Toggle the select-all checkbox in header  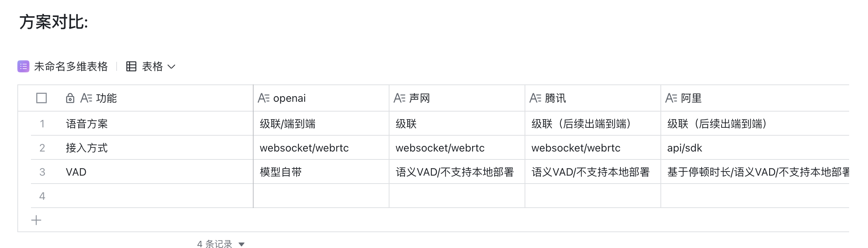[42, 98]
